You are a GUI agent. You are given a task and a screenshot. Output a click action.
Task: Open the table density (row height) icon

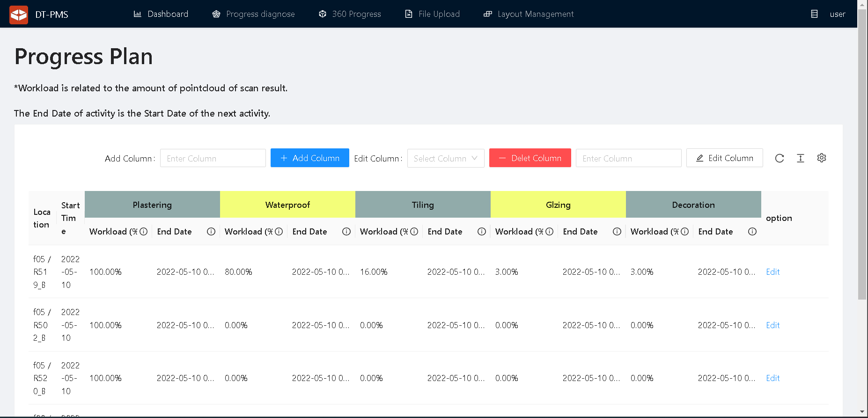[801, 158]
